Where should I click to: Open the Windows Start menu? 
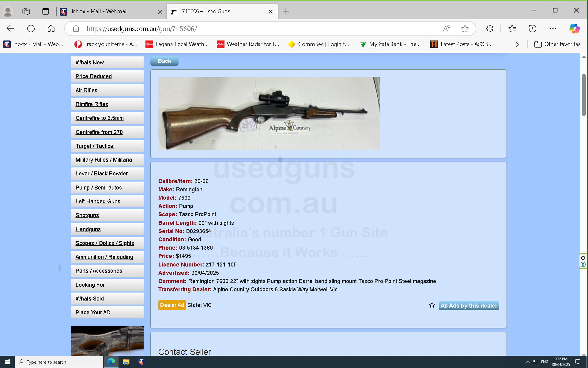coord(7,362)
